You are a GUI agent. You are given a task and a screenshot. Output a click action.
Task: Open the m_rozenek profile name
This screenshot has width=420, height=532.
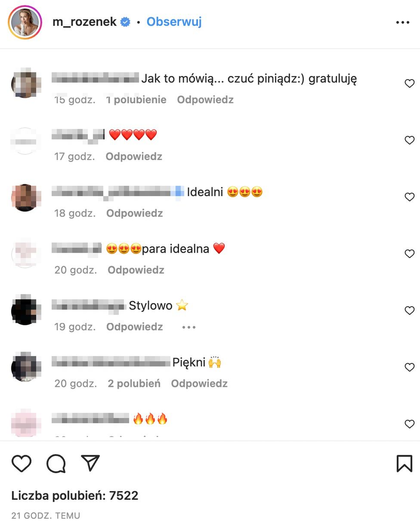[x=85, y=22]
